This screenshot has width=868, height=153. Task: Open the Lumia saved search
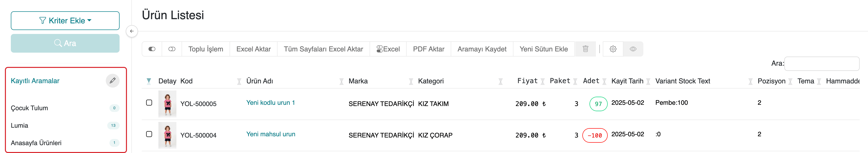(19, 125)
